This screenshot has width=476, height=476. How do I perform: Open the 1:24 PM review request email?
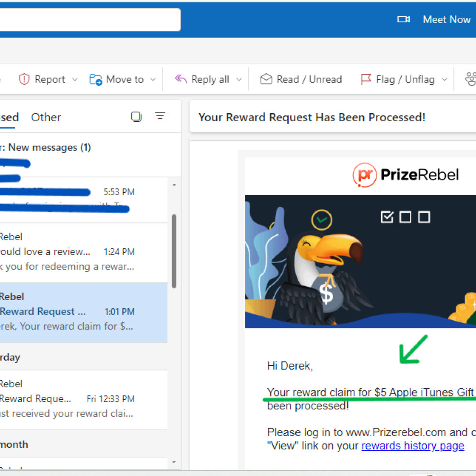click(67, 252)
